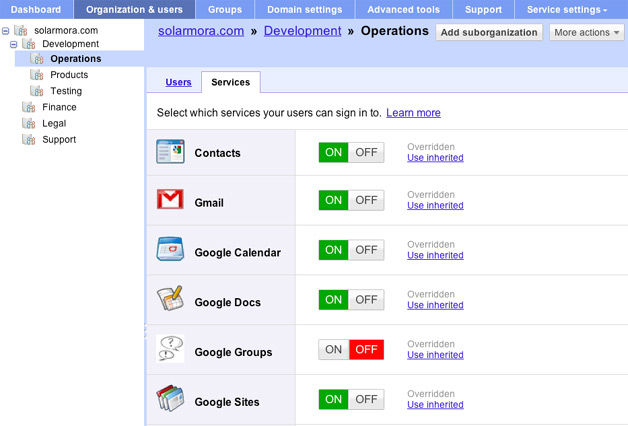Click solarmora.com breadcrumb link
This screenshot has width=628, height=426.
click(x=201, y=31)
